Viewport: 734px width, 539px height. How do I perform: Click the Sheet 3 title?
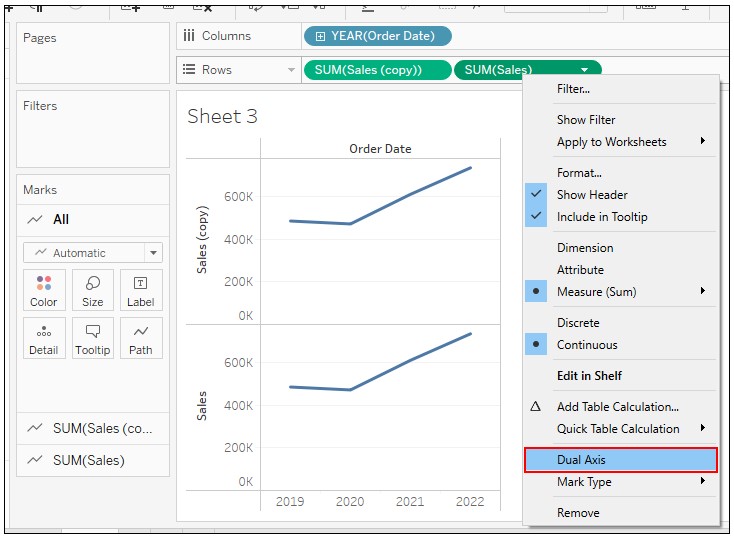click(222, 116)
